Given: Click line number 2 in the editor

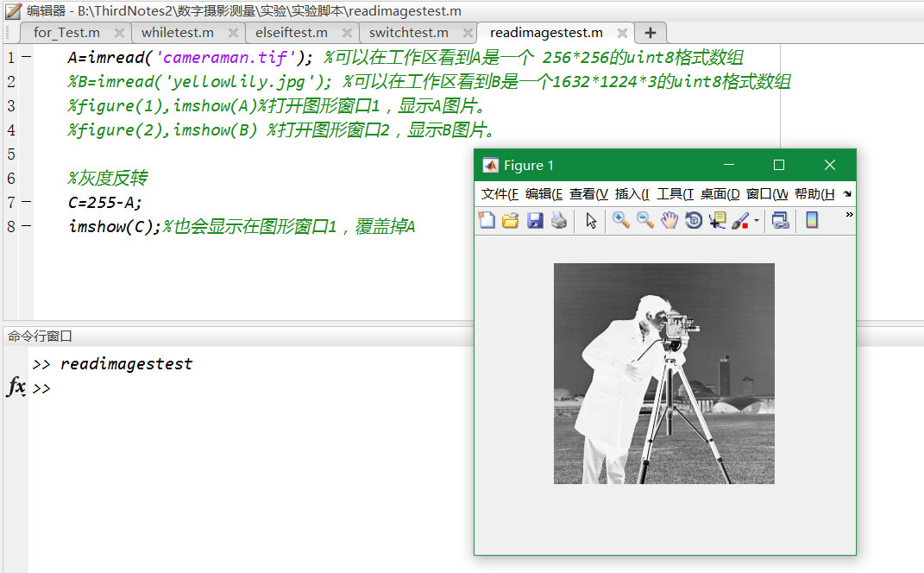Looking at the screenshot, I should point(11,81).
